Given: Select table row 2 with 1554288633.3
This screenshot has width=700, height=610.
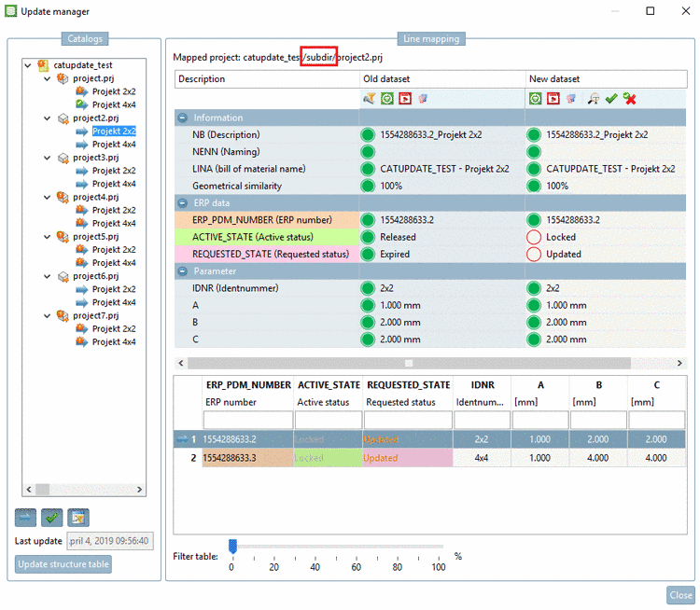Looking at the screenshot, I should 430,458.
